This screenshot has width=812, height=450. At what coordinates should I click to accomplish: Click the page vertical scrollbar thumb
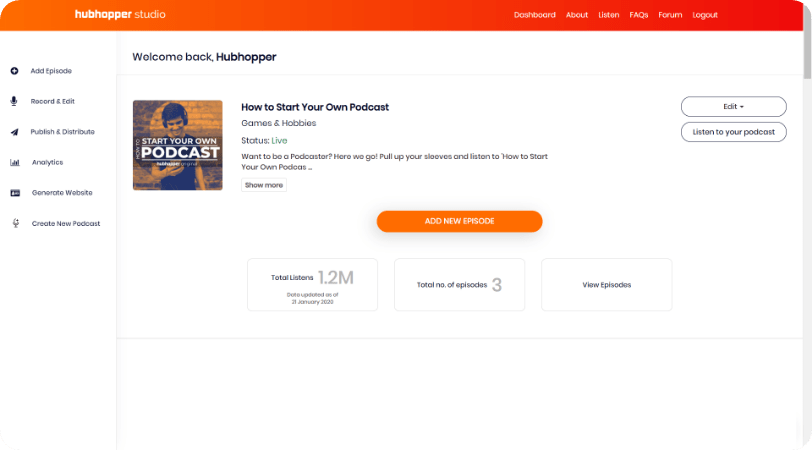[x=807, y=40]
